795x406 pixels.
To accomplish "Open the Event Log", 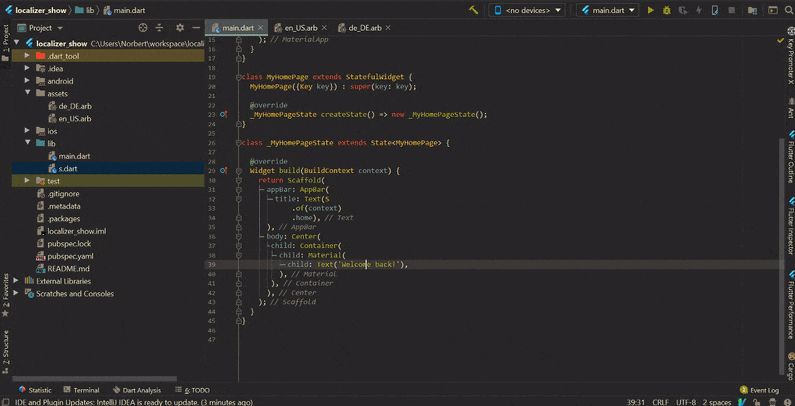I will click(759, 390).
